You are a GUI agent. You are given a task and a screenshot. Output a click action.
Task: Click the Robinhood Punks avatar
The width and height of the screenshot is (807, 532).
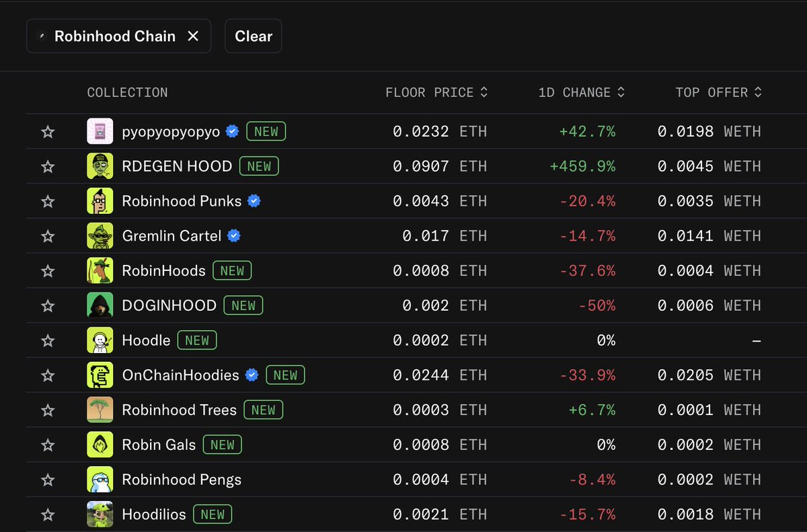point(100,201)
